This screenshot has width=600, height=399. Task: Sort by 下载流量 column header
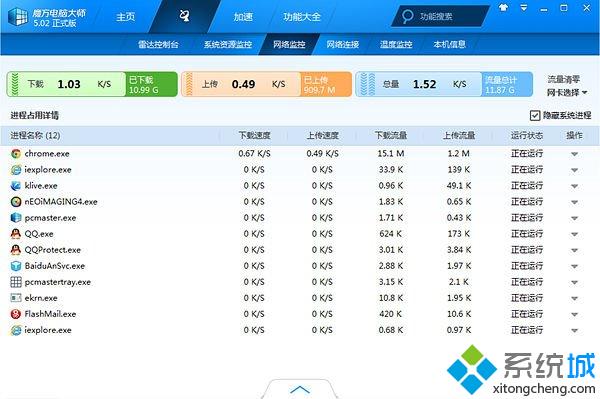pyautogui.click(x=391, y=135)
